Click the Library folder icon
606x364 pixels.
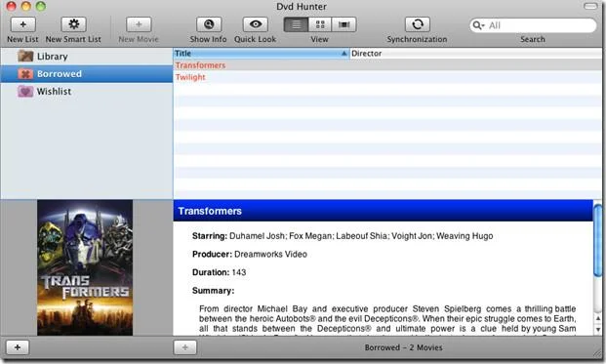(25, 56)
